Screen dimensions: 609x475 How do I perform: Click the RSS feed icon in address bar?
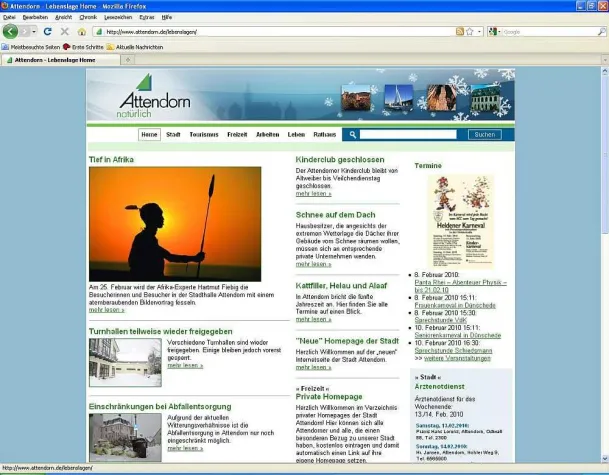pyautogui.click(x=460, y=32)
